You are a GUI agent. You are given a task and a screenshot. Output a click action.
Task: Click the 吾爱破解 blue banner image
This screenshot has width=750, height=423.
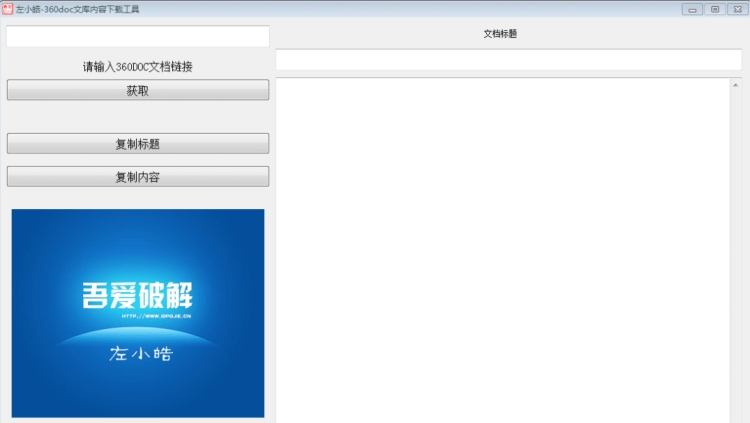(x=138, y=313)
